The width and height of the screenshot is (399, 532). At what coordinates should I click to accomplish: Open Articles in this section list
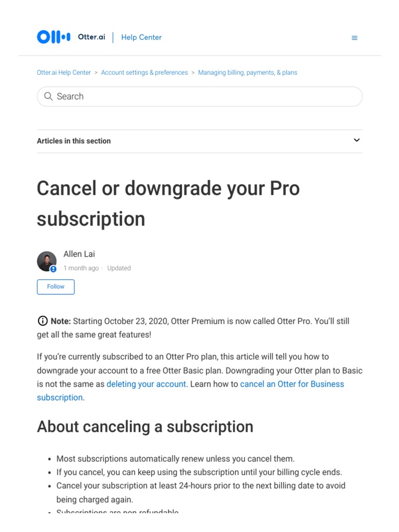74,141
